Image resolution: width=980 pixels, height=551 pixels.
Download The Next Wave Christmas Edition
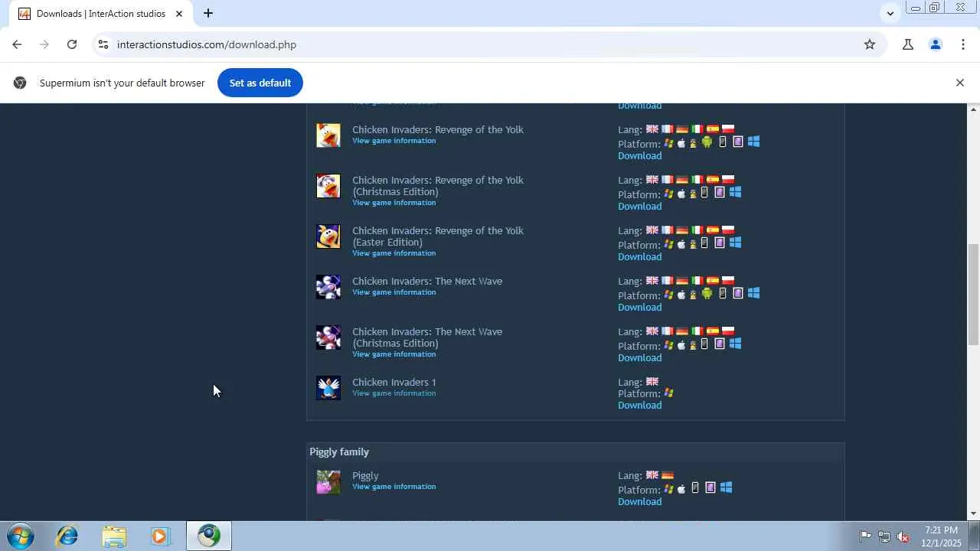[640, 357]
